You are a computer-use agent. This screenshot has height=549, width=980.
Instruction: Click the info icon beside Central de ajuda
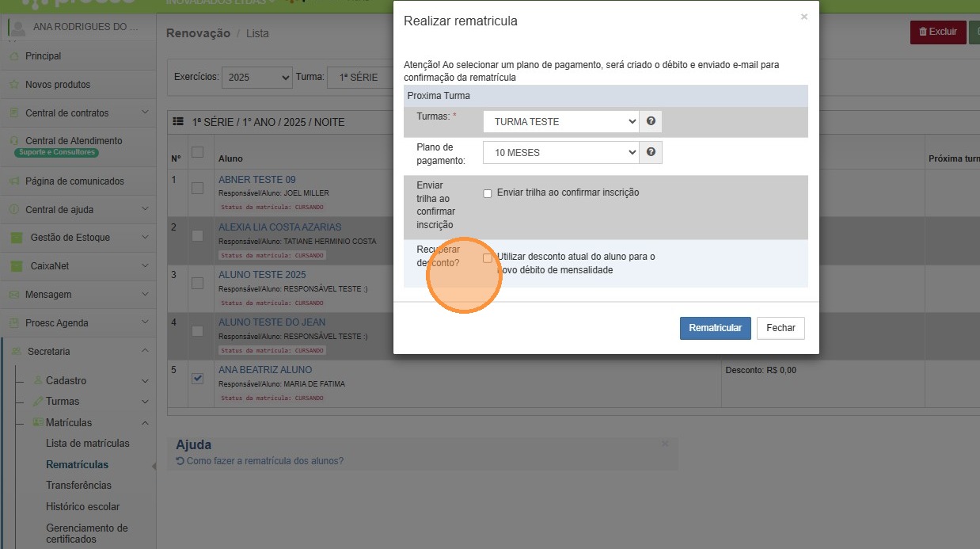(x=13, y=210)
